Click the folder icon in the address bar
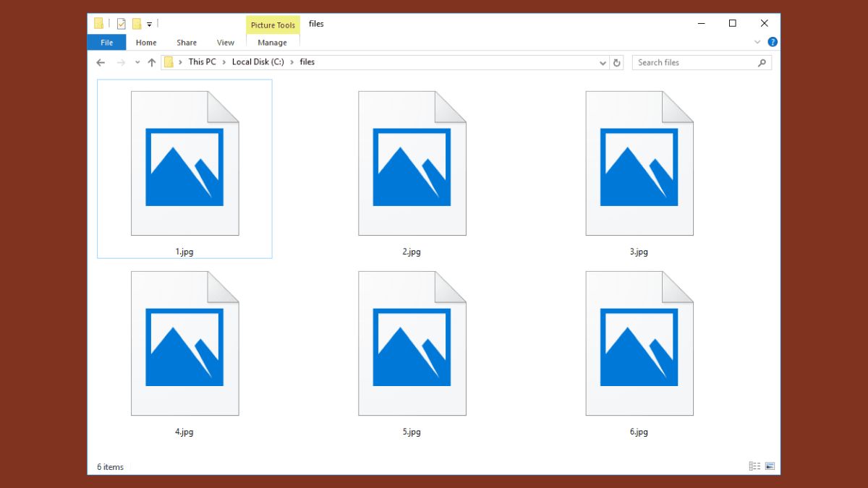 point(171,62)
